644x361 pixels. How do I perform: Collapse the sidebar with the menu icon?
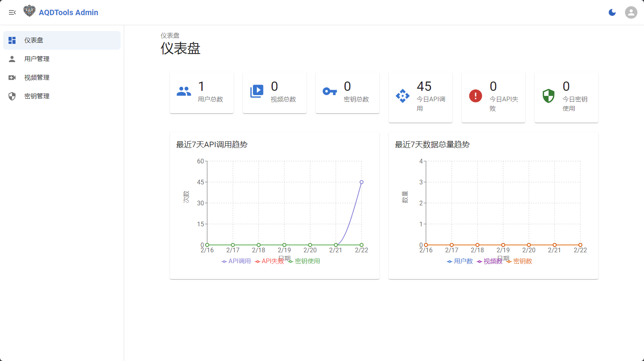12,12
